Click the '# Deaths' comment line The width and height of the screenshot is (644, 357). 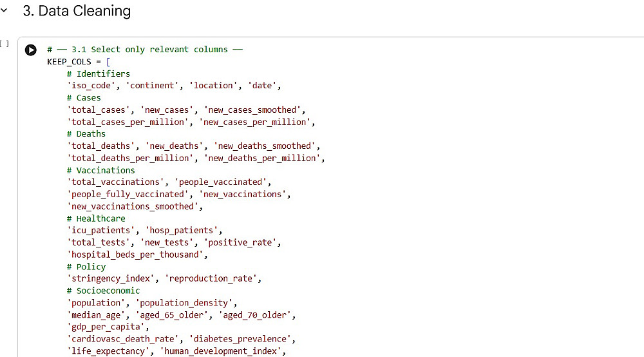click(86, 134)
